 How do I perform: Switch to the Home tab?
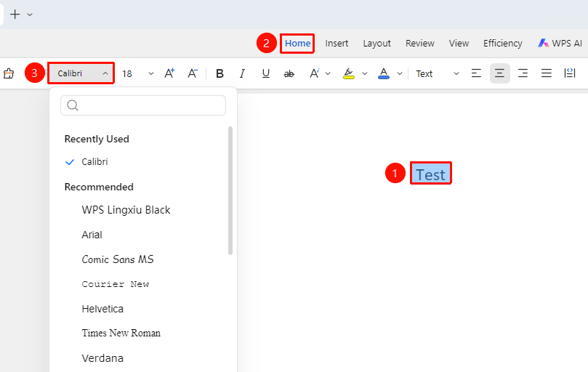point(297,44)
